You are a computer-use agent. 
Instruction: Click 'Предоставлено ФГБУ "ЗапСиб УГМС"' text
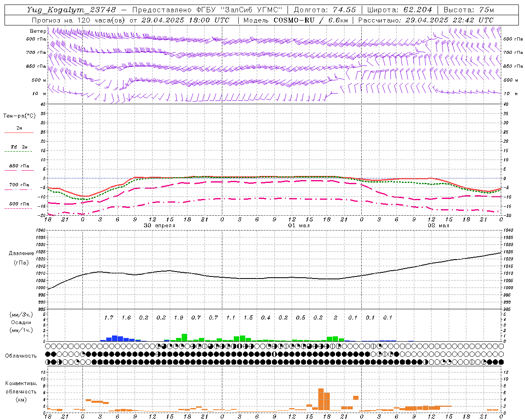tap(208, 10)
